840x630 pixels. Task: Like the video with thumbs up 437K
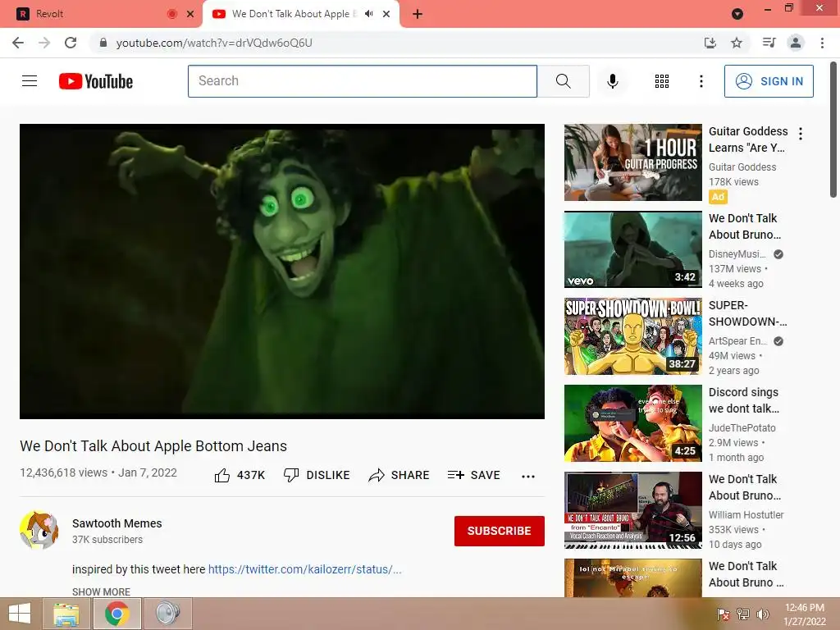click(240, 475)
